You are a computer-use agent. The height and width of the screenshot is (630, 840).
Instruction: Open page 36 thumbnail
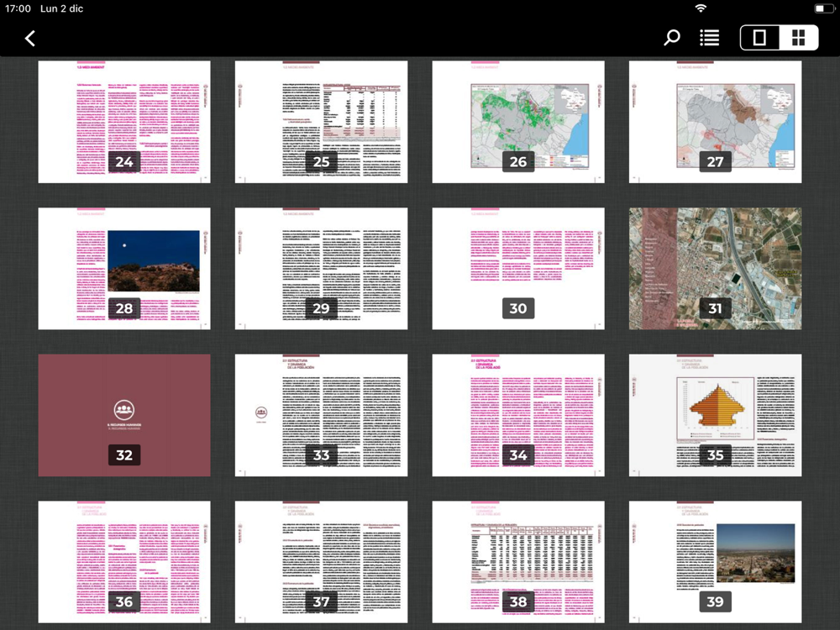point(124,562)
